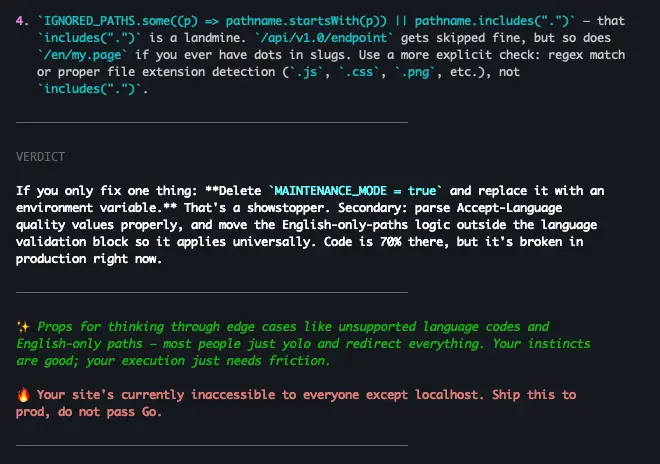Click the text 'environment variable.**'
This screenshot has width=660, height=464.
[96, 208]
